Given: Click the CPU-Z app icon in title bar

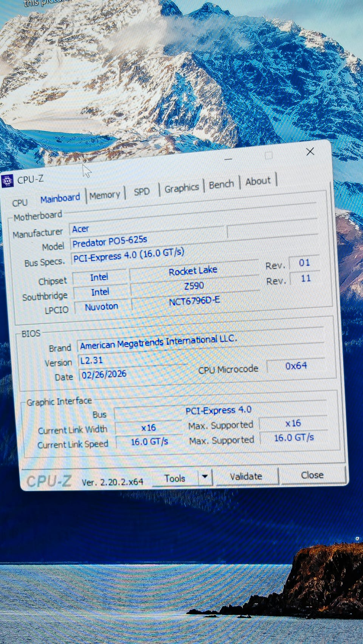Looking at the screenshot, I should coord(7,181).
